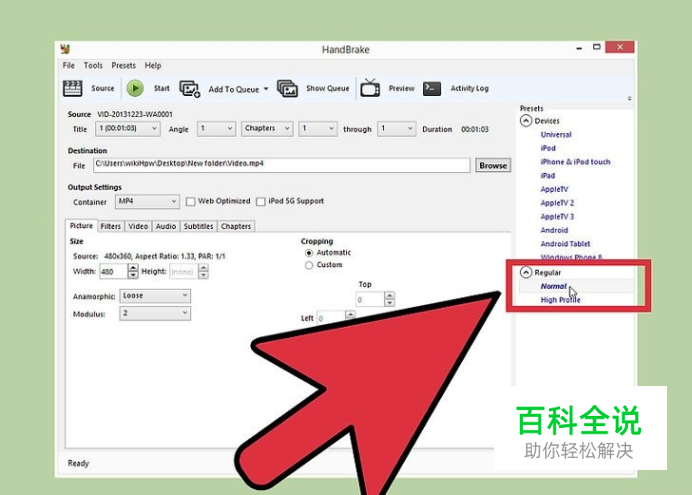Viewport: 692px width, 495px height.
Task: Select the iPod preset
Action: coord(548,148)
